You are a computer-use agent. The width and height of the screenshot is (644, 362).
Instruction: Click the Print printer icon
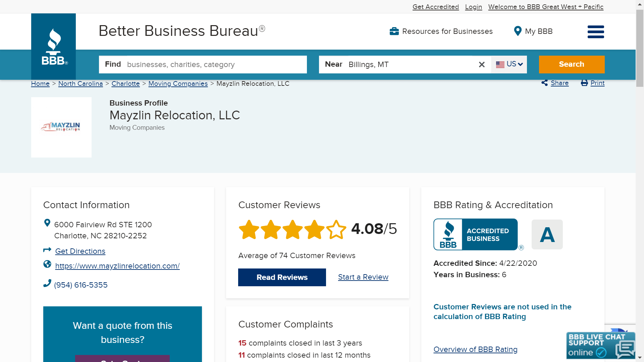[x=584, y=83]
